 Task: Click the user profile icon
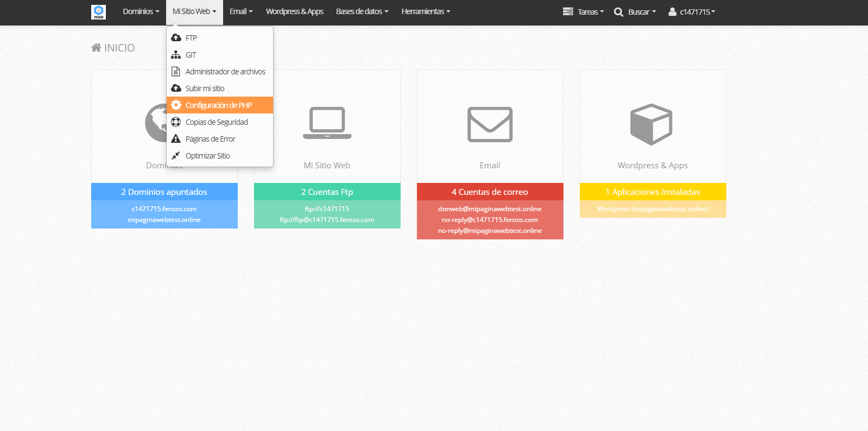pos(672,11)
